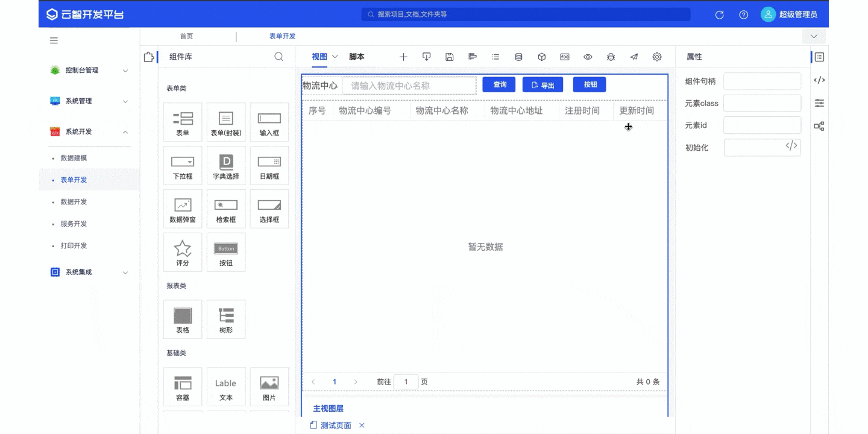Select the 字典选择 component

226,166
